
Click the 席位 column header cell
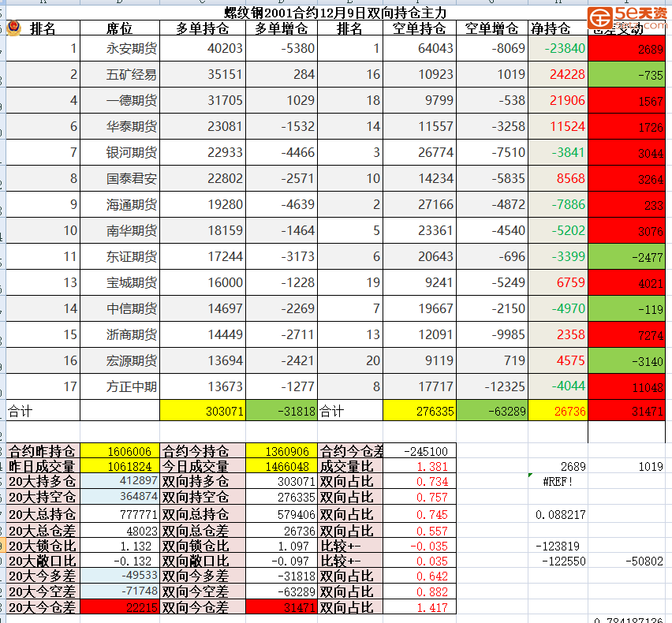pyautogui.click(x=119, y=29)
